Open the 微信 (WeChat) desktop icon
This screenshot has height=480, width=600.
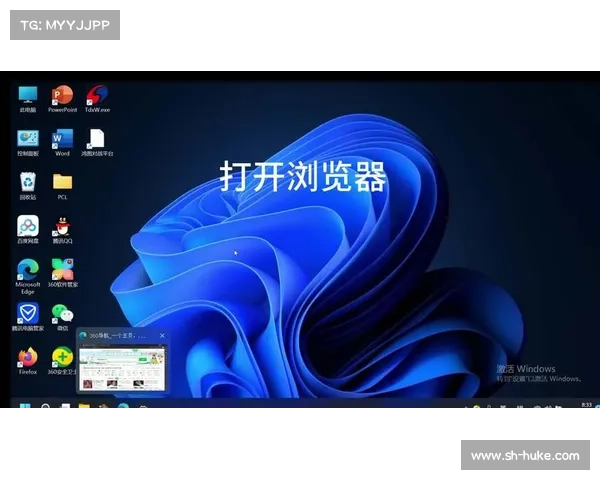coord(62,317)
